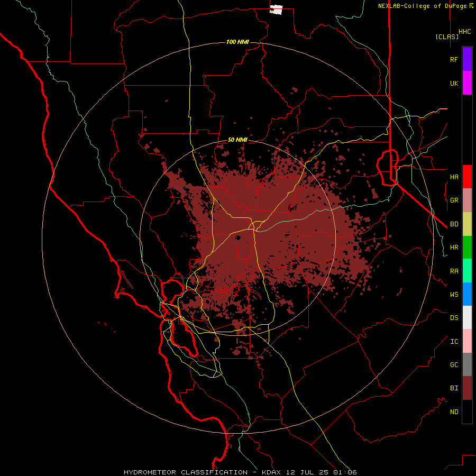Click the UK magenta legend swatch
The width and height of the screenshot is (476, 476).
467,83
